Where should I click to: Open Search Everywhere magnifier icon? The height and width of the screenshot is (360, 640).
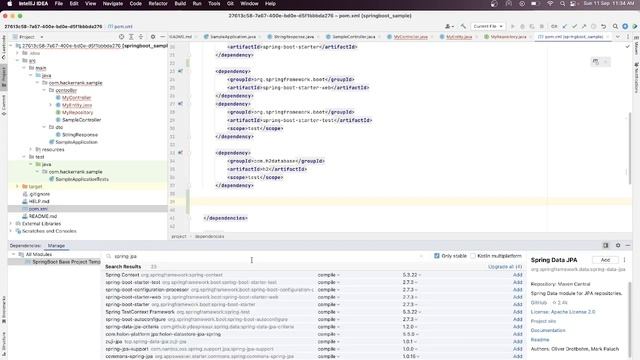pos(615,26)
